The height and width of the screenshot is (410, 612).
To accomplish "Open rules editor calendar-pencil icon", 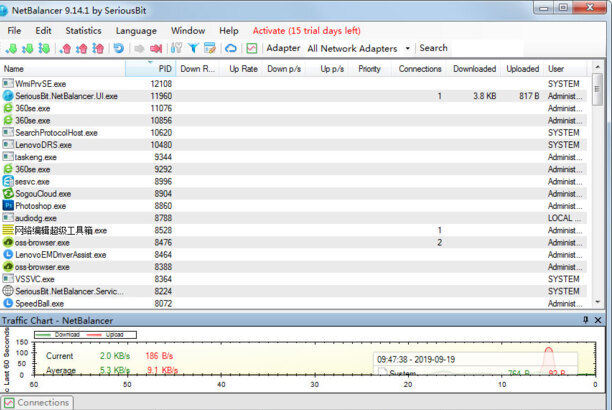I will [x=210, y=48].
